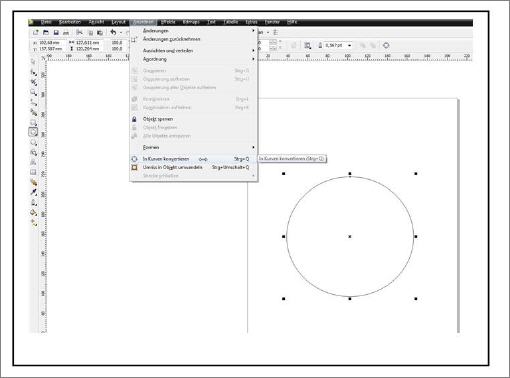The image size is (510, 378).
Task: Choose In Kurven konvertieren menu entry
Action: (193, 159)
